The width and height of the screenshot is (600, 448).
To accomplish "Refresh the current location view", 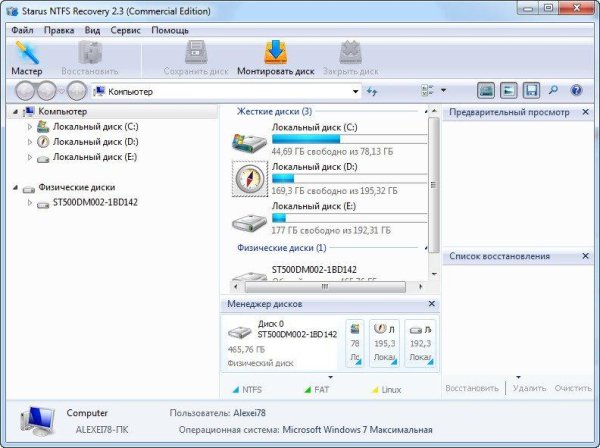I will click(372, 91).
